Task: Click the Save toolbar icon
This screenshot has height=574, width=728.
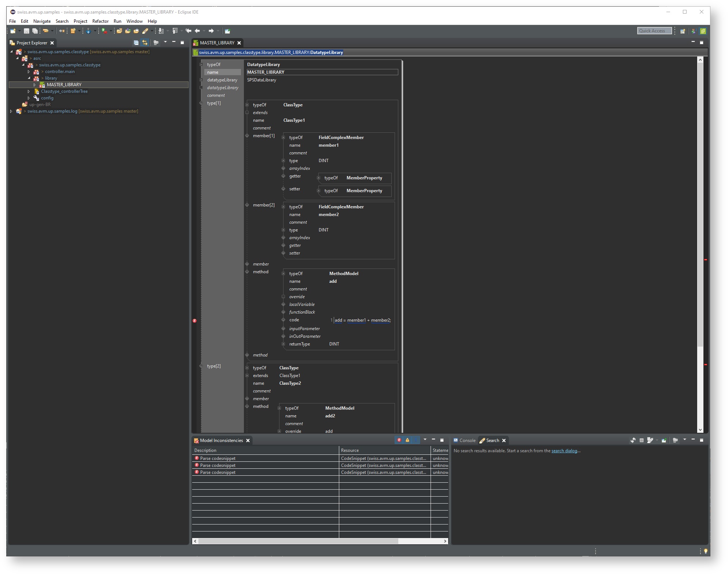Action: pyautogui.click(x=26, y=31)
